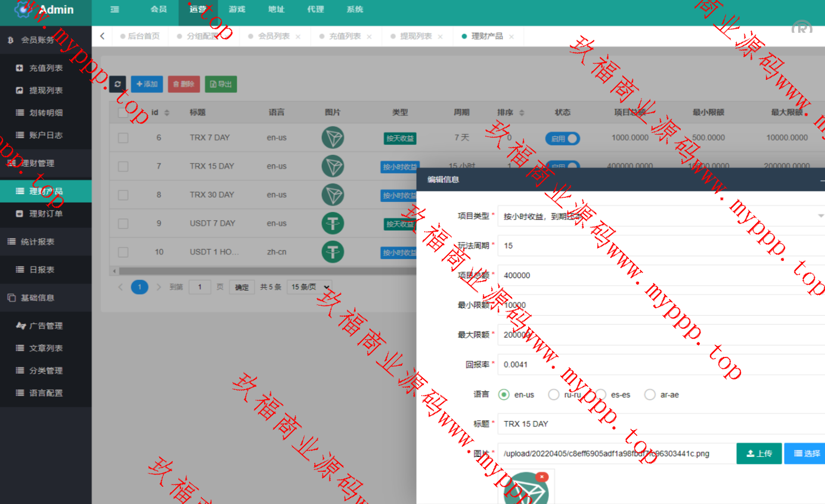Check the checkbox for row id 8

tap(123, 195)
